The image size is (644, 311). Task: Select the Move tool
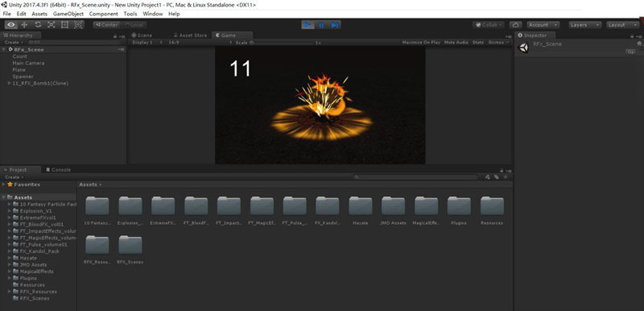pos(24,25)
